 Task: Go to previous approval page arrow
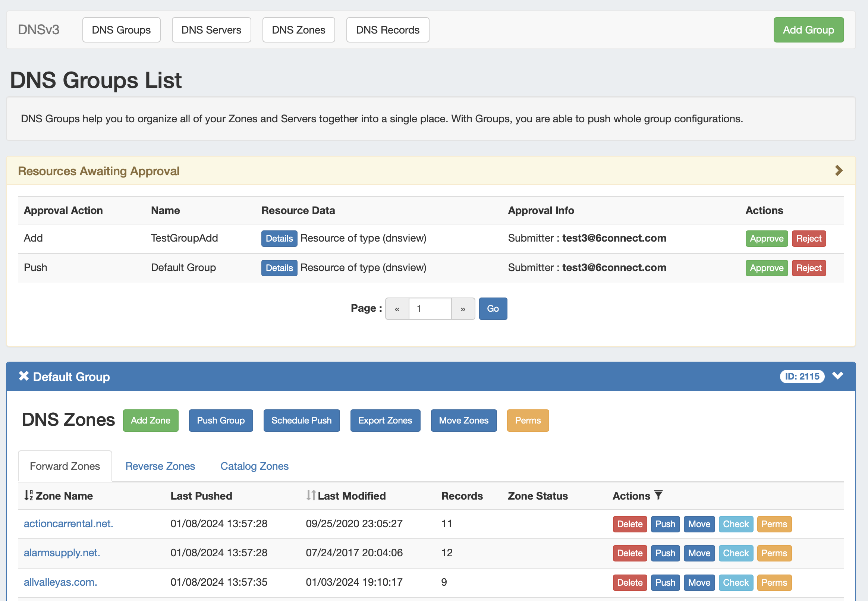(397, 309)
